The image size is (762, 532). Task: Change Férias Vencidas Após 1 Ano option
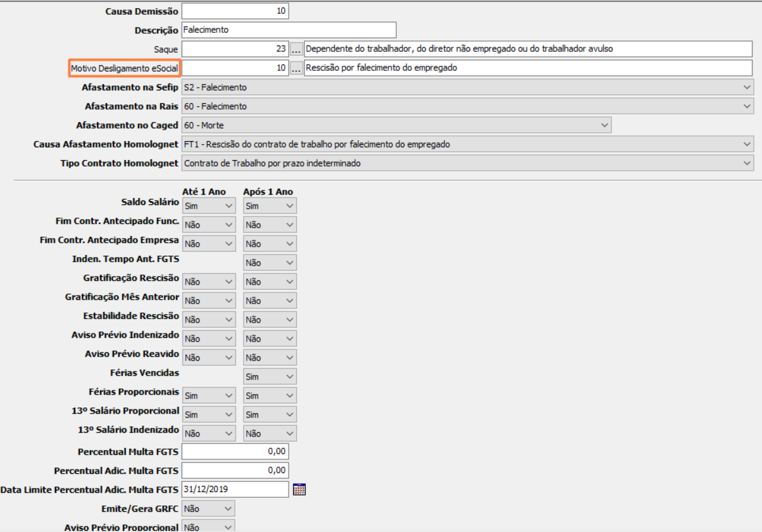(270, 376)
